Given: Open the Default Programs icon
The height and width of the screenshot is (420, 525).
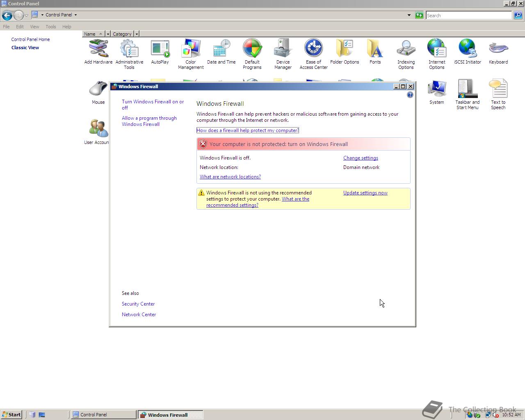Looking at the screenshot, I should click(x=252, y=54).
